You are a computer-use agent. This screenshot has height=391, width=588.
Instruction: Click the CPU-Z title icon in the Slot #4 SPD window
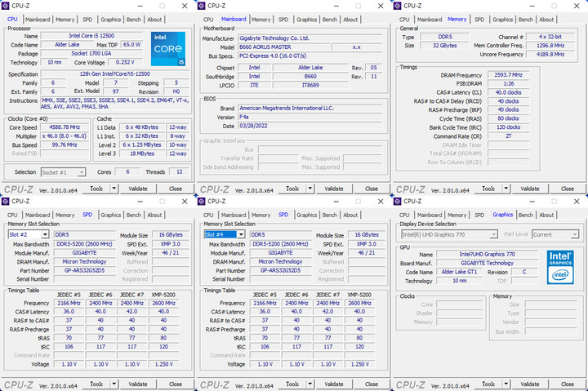click(202, 202)
